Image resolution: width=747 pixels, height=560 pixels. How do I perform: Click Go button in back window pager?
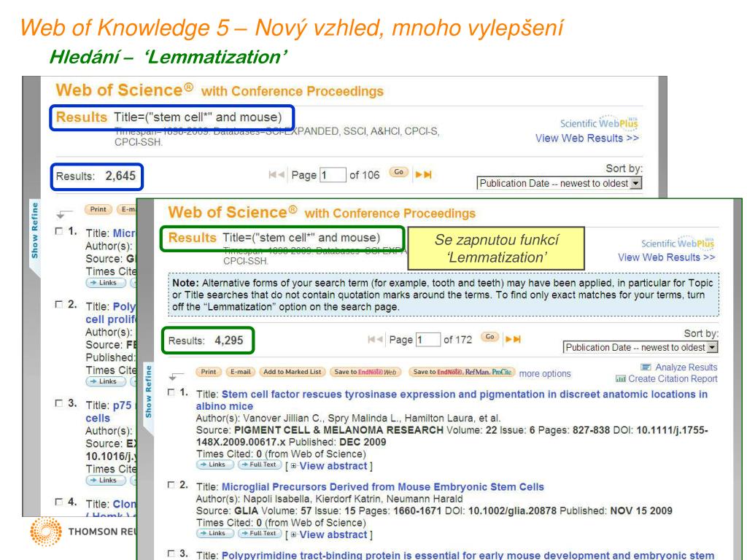(x=399, y=172)
